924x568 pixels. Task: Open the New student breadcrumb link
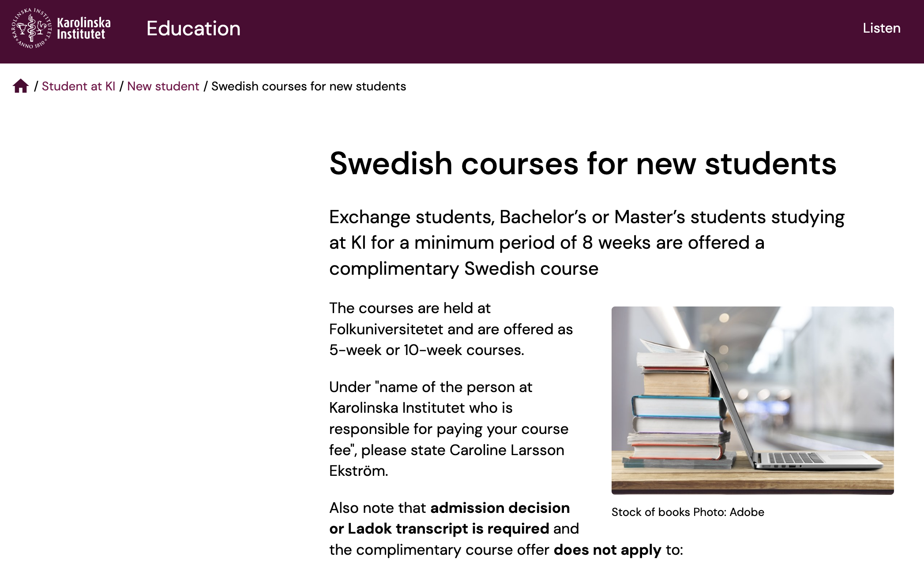coord(163,86)
